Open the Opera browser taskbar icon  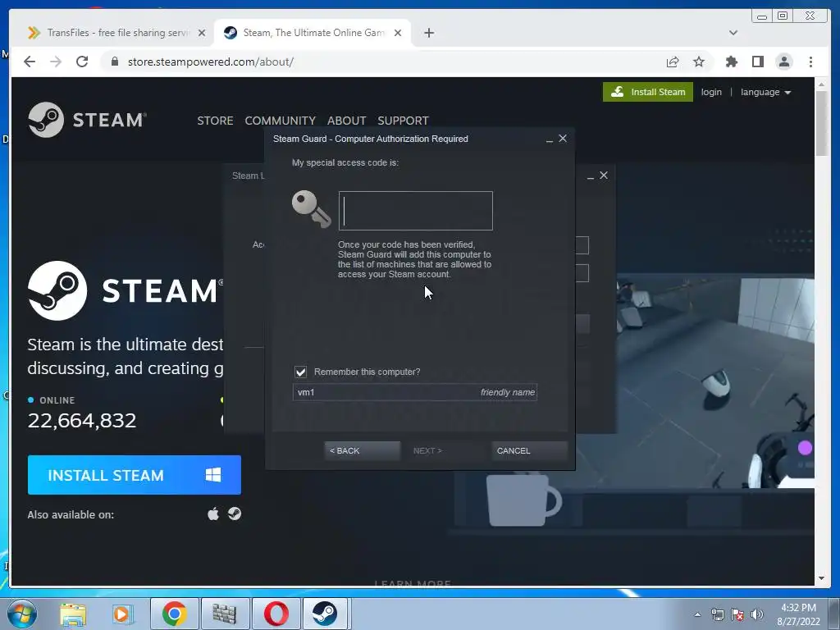(276, 614)
